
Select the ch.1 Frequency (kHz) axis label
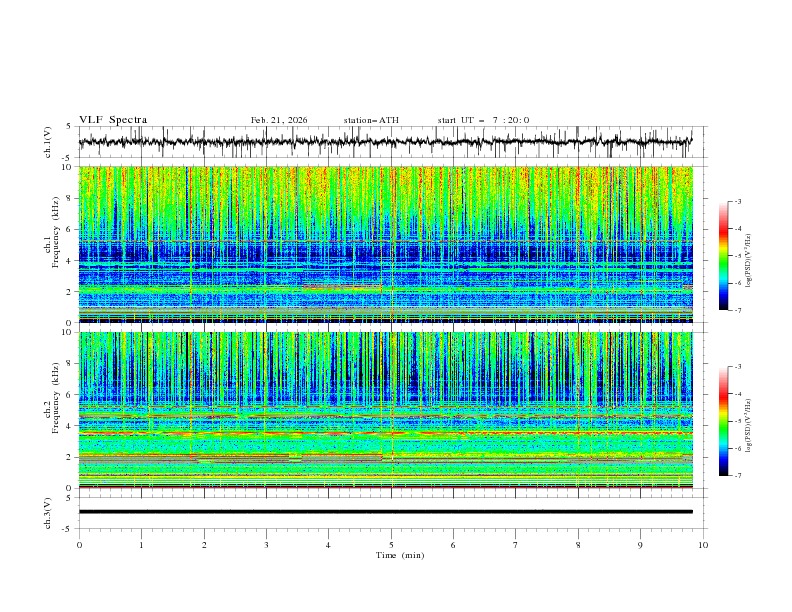(x=52, y=231)
